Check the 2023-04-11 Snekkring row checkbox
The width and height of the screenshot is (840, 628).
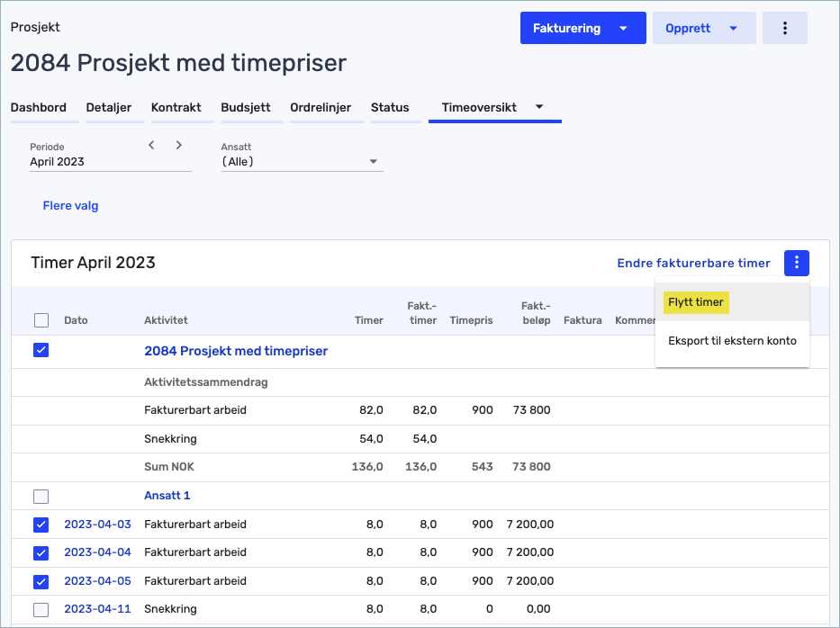[x=41, y=609]
